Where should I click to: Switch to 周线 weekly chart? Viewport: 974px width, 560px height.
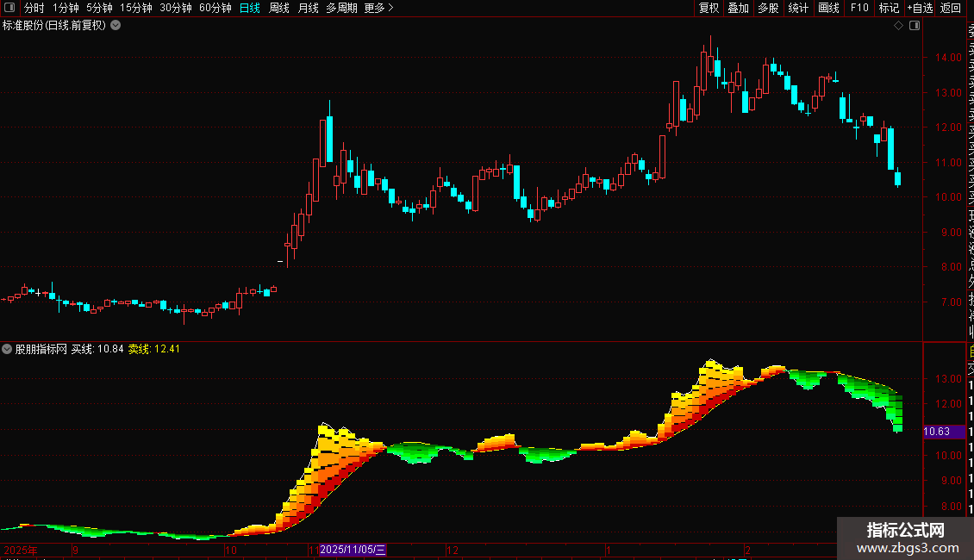pyautogui.click(x=279, y=8)
